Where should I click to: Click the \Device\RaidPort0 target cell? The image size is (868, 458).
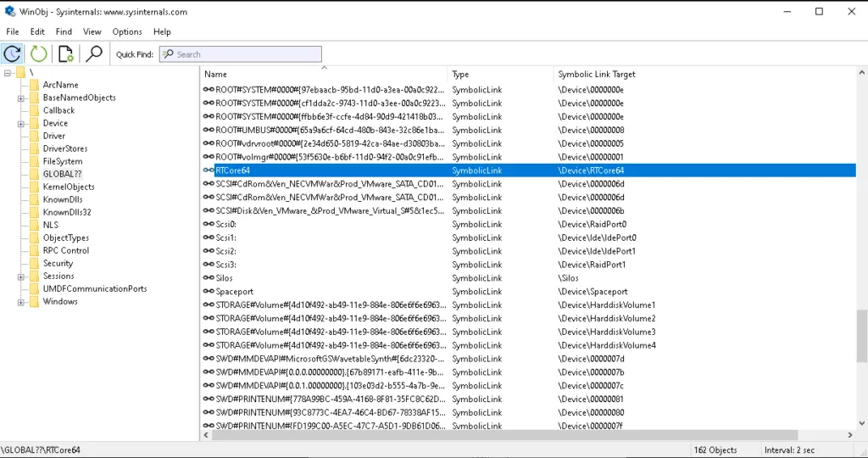(x=592, y=224)
